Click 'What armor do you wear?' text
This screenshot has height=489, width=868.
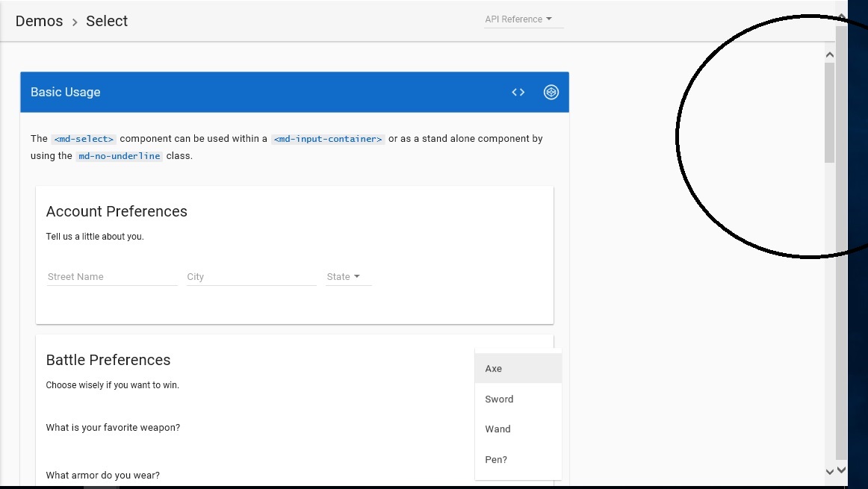pos(103,475)
